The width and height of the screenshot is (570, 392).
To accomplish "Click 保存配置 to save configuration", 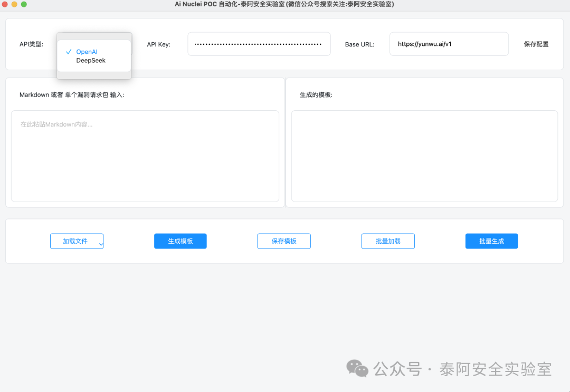I will pyautogui.click(x=536, y=44).
